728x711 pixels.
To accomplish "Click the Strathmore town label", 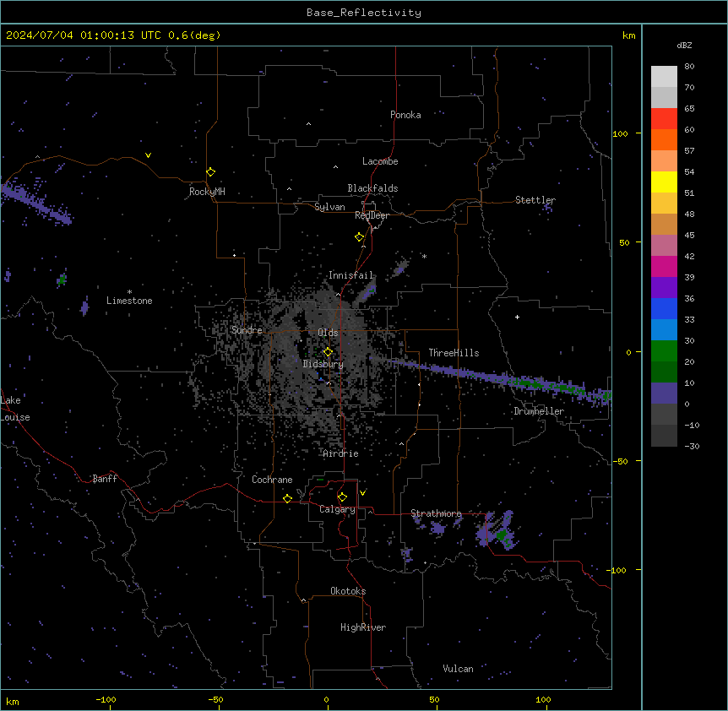I will click(x=436, y=513).
